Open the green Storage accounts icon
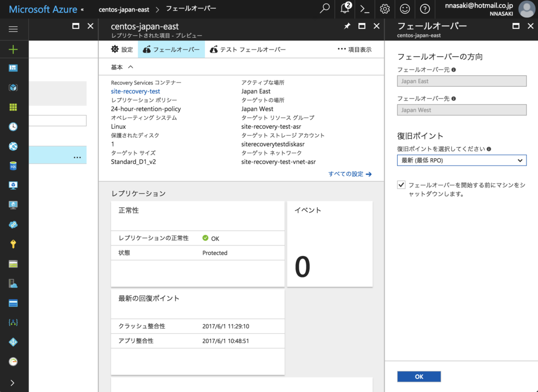538x392 pixels. coord(13,264)
